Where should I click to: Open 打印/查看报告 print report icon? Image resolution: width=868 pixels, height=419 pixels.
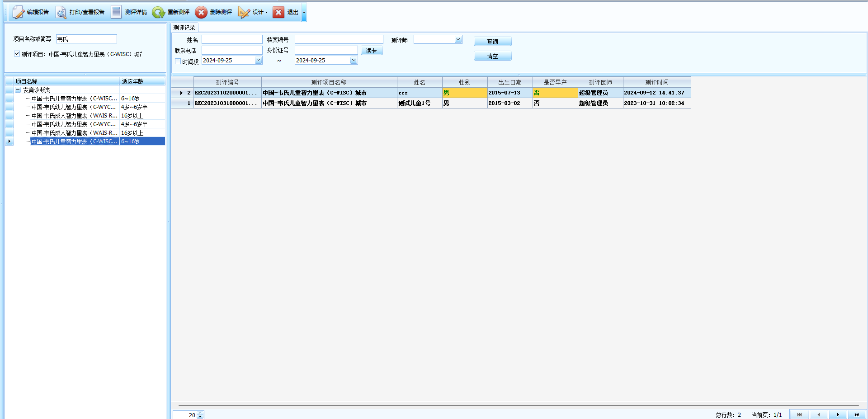coord(61,12)
